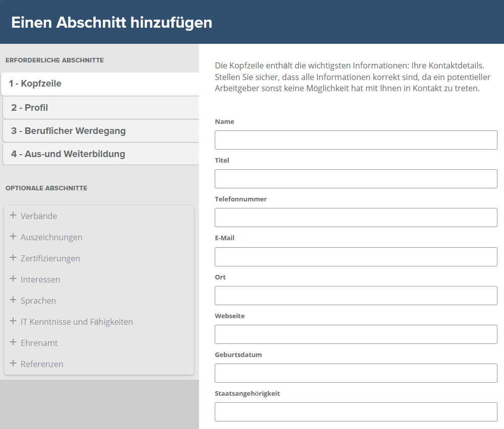The image size is (504, 429).
Task: Click the plus icon beside Referenzen
Action: point(13,364)
